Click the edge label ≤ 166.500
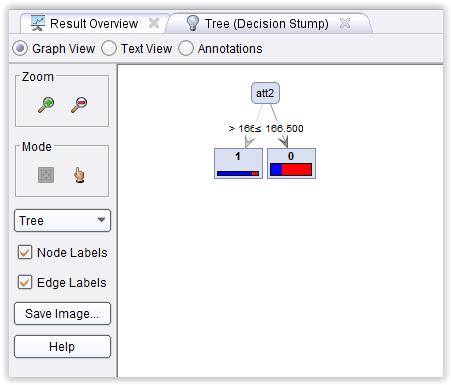 pyautogui.click(x=279, y=129)
